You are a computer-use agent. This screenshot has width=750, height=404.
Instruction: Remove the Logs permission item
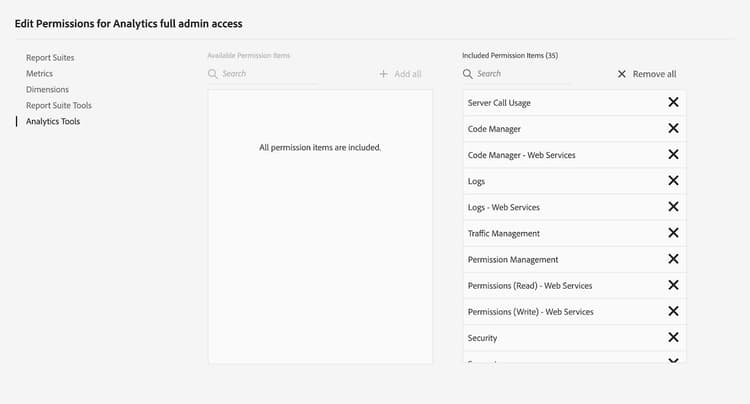coord(673,181)
